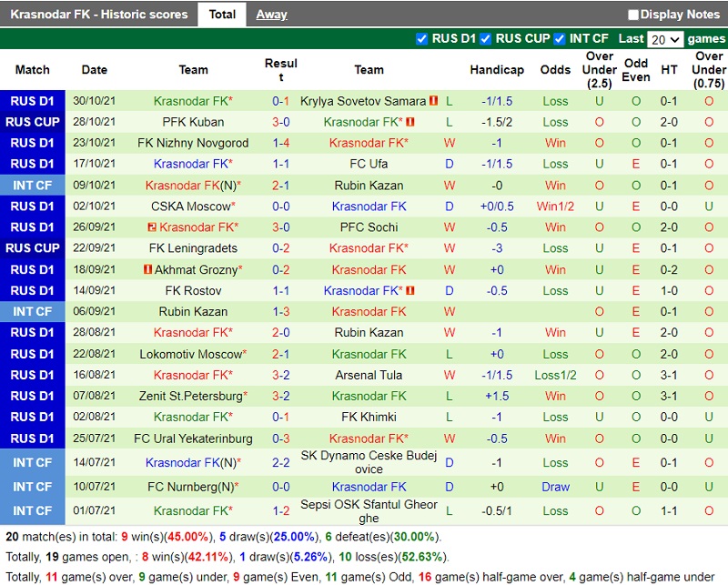Screen dimensions: 728x585
Task: Click the Over Under (0.75) column header
Action: point(709,70)
